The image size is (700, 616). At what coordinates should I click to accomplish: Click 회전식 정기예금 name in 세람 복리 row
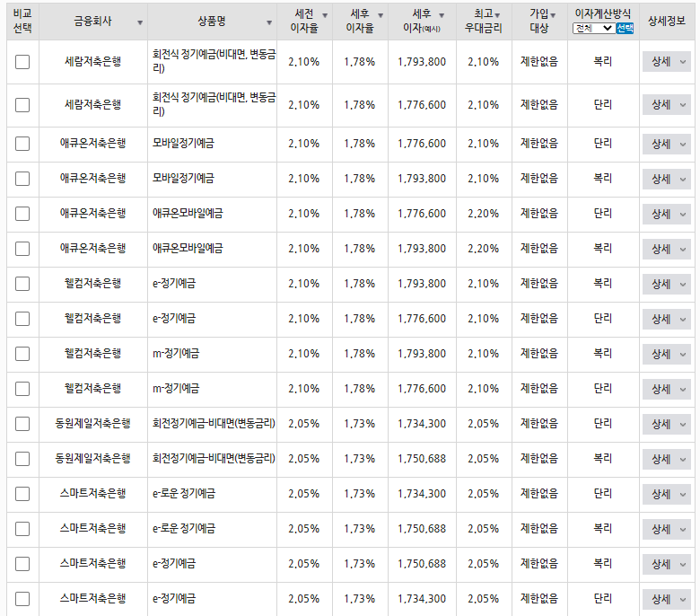pos(214,61)
